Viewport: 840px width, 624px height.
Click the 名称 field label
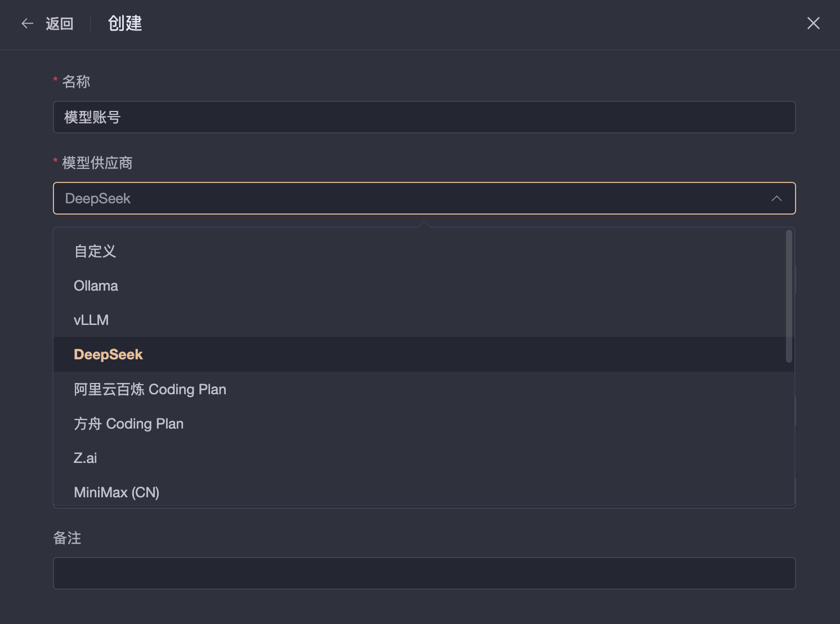coord(76,82)
